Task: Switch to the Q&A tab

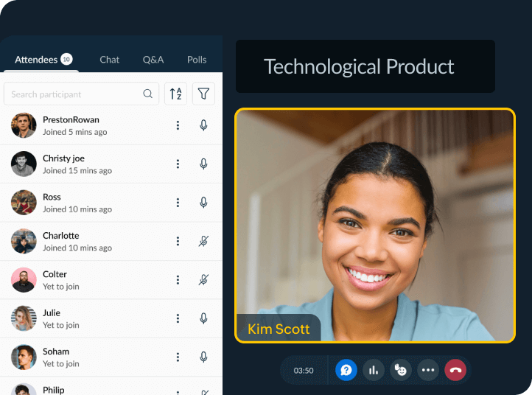Action: 153,60
